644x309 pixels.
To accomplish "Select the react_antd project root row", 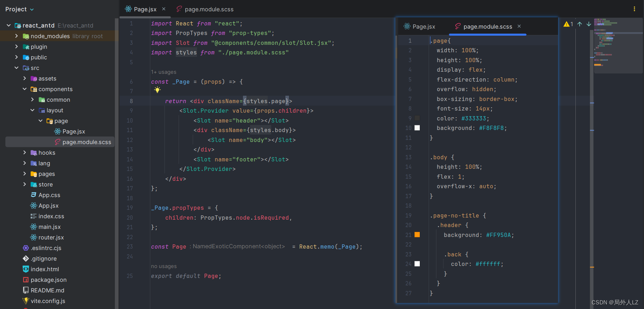I will pos(58,25).
